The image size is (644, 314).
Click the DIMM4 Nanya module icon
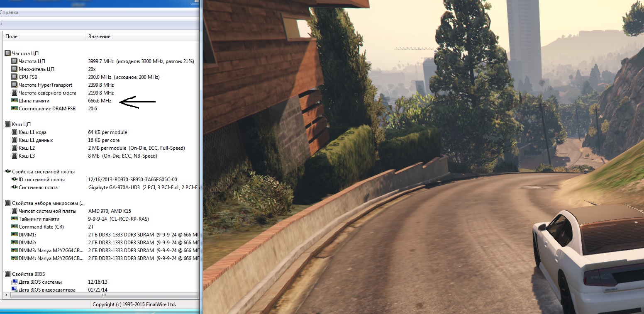[14, 258]
